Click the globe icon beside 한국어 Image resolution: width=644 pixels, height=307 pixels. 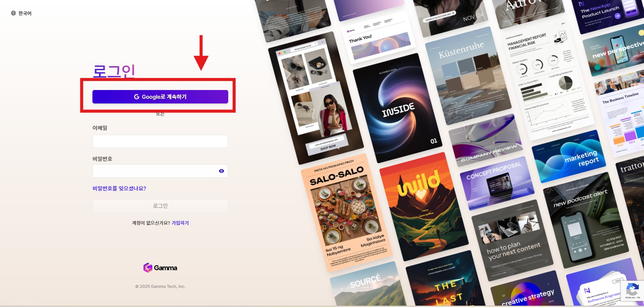tap(13, 13)
